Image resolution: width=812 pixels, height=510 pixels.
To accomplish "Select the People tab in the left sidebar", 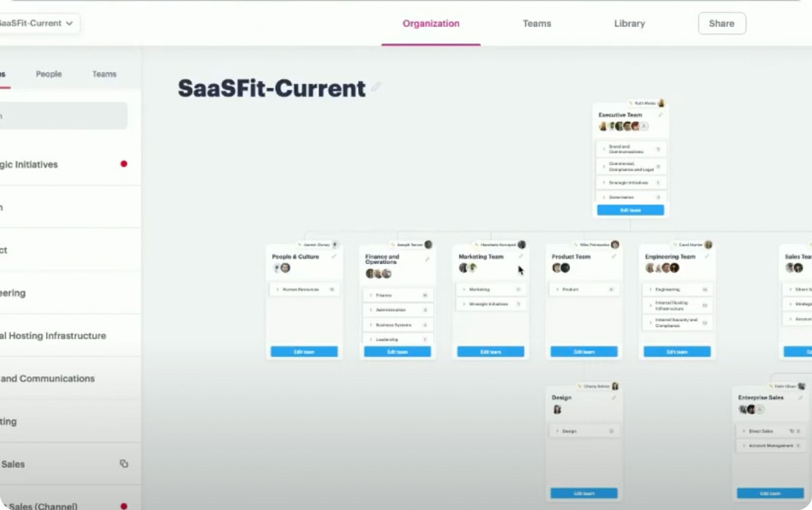I will [x=48, y=74].
